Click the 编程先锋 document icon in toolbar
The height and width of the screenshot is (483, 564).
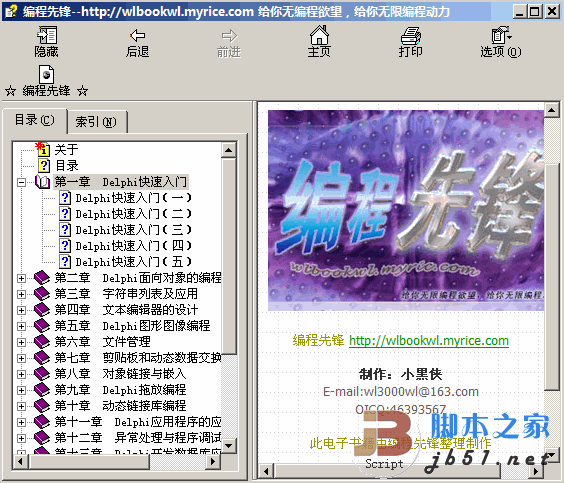point(46,74)
